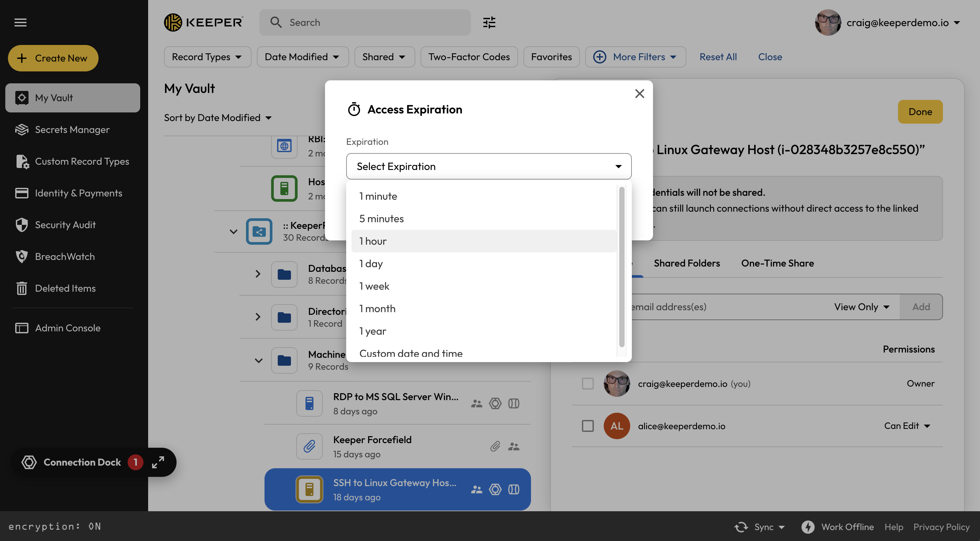Click the Sync icon in footer

click(x=741, y=526)
